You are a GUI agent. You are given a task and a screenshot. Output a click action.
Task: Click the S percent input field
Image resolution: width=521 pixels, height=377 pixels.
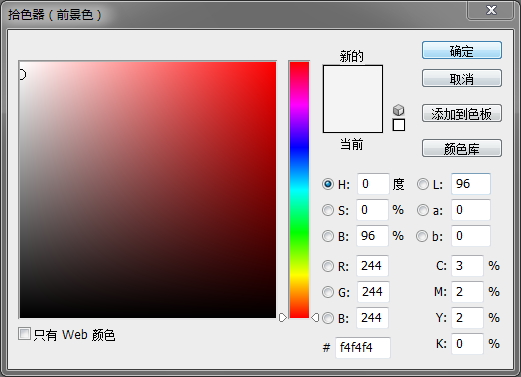pos(372,210)
